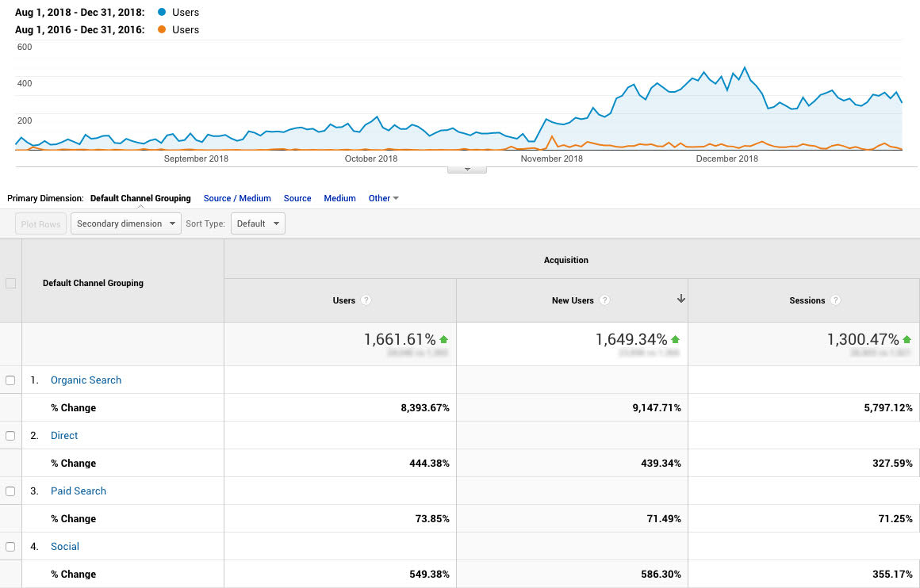Click the green up arrow beside 1,661.61%

(x=443, y=339)
